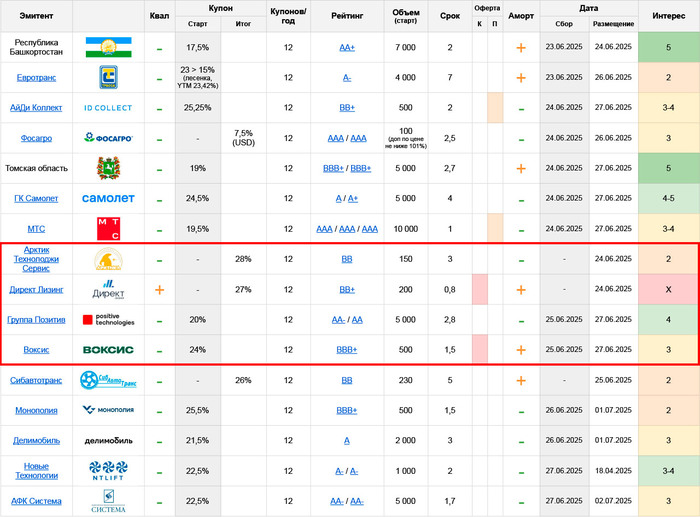Open the АйДи Коллект issuer link

36,108
